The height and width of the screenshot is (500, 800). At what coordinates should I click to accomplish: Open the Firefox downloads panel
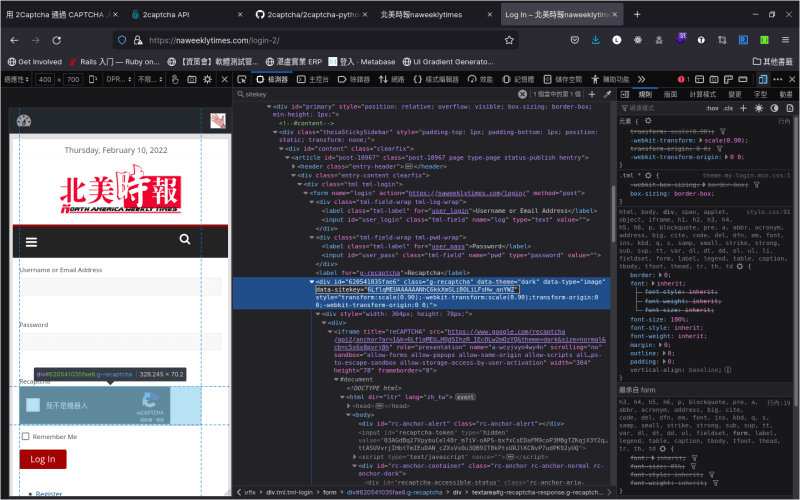click(x=595, y=40)
